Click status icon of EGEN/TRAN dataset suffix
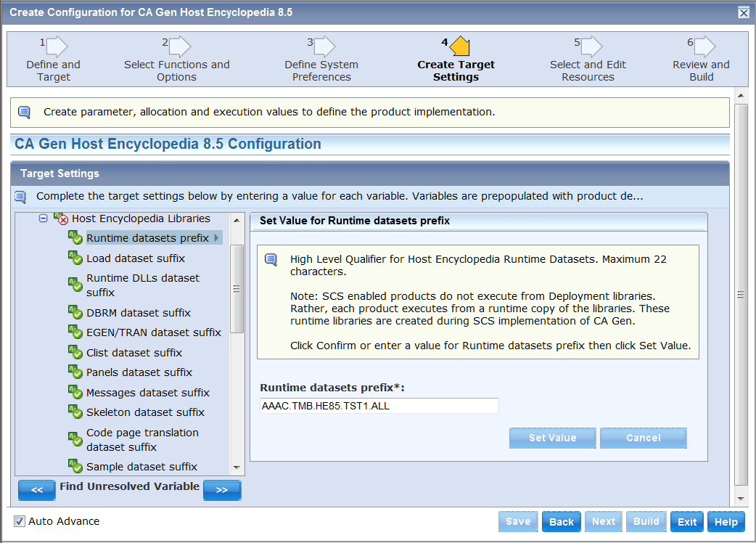Screen dimensions: 756x543 (x=75, y=332)
